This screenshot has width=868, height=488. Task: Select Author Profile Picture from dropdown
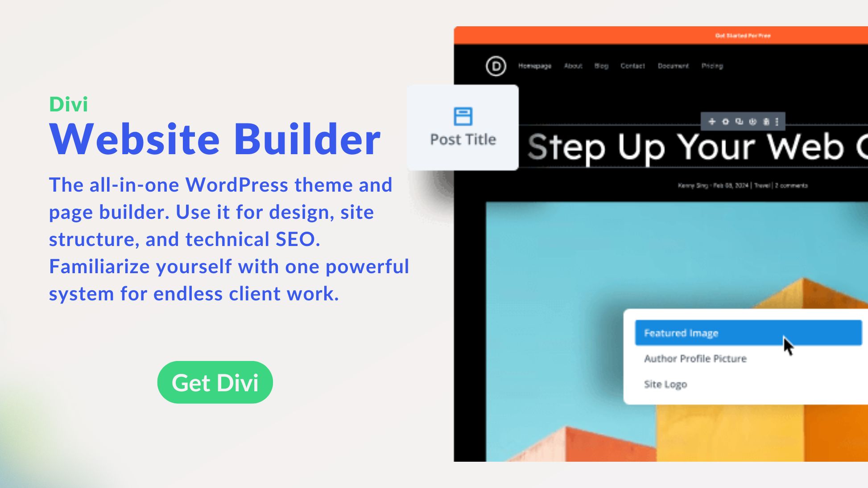[x=695, y=358]
